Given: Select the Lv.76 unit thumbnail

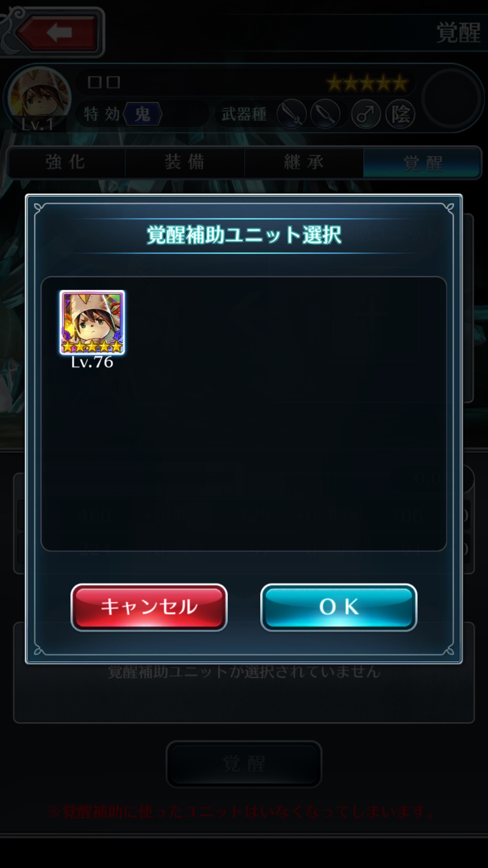Looking at the screenshot, I should pos(92,322).
